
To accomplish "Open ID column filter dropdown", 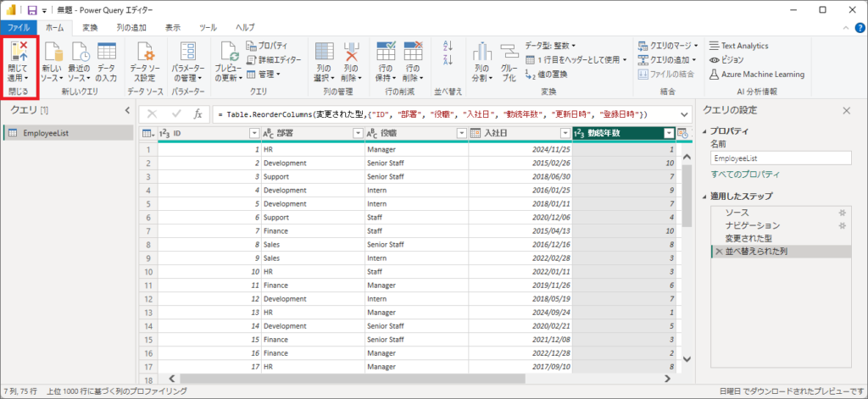I will [254, 133].
